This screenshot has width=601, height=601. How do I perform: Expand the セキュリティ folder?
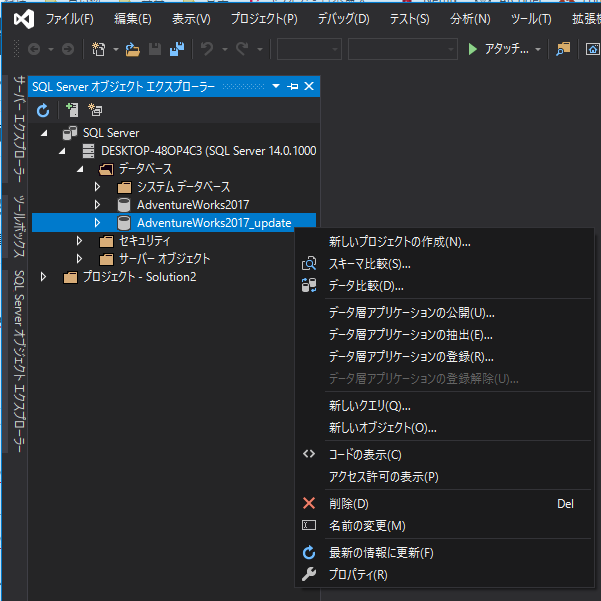coord(79,241)
